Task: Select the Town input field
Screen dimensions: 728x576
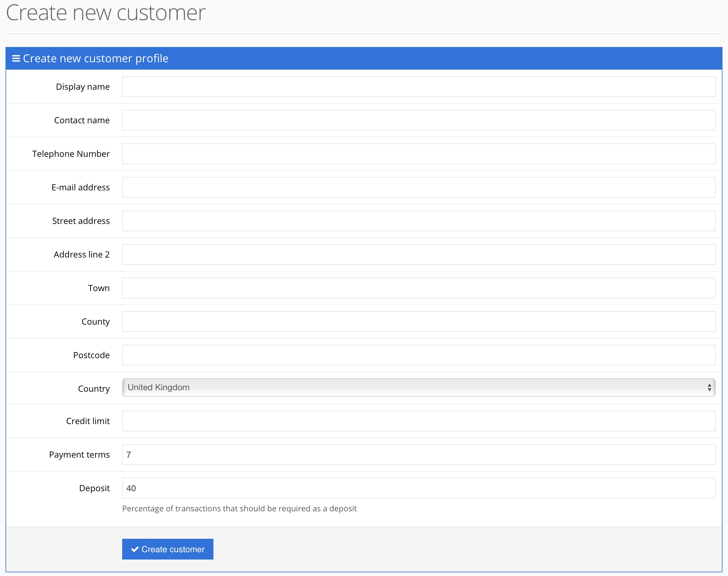Action: (418, 288)
